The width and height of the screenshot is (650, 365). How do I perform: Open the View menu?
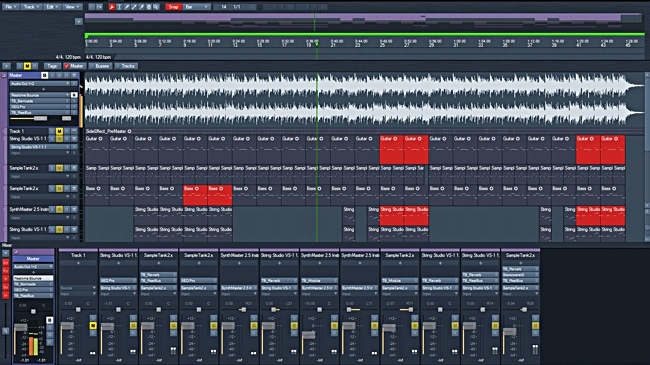point(72,7)
